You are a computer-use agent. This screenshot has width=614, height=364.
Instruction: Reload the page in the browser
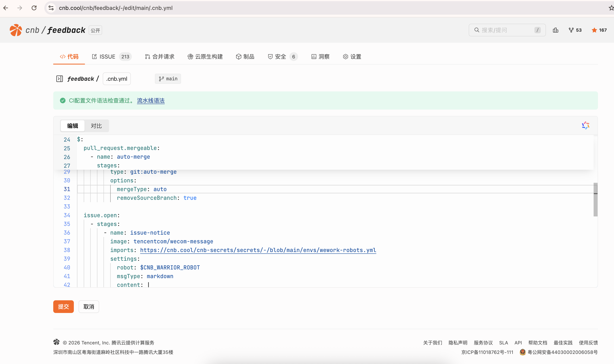click(34, 8)
